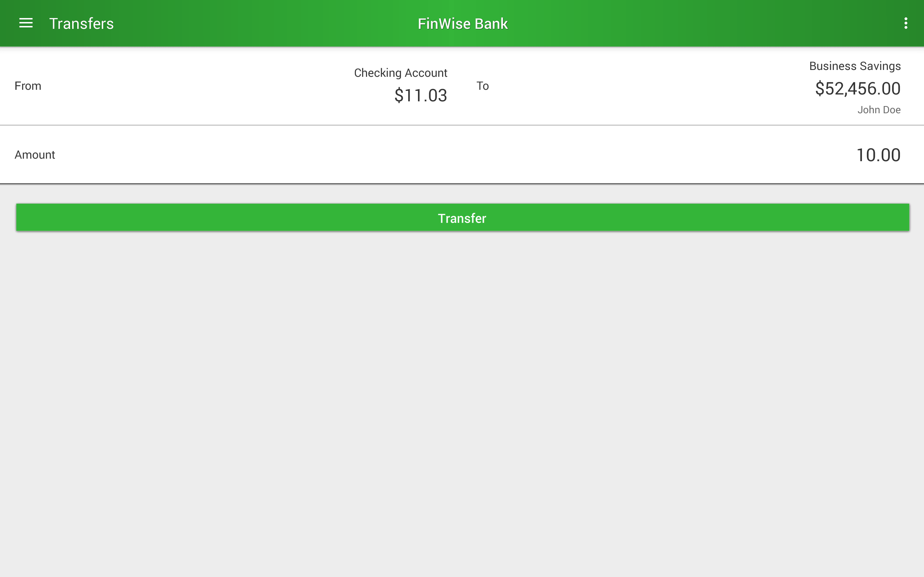Select the Amount label
This screenshot has height=577, width=924.
(x=34, y=155)
